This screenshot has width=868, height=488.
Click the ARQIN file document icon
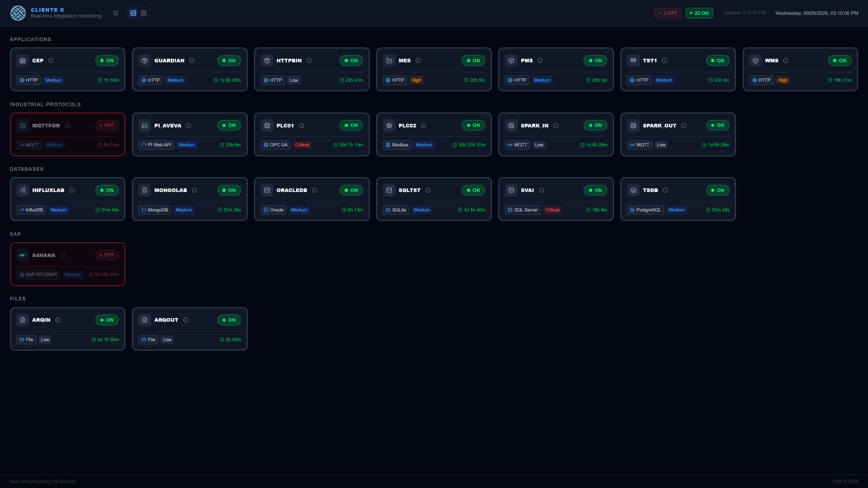coord(23,320)
